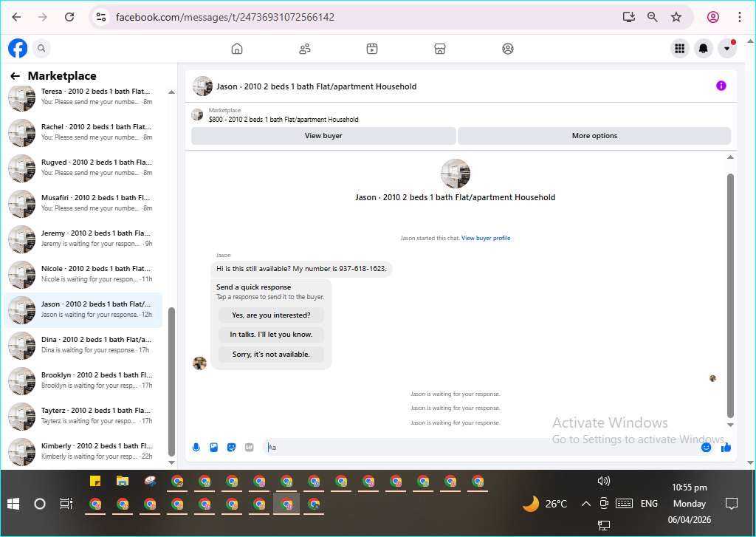Click Jason's listing thumbnail in chat header
The image size is (756, 537).
pos(202,86)
